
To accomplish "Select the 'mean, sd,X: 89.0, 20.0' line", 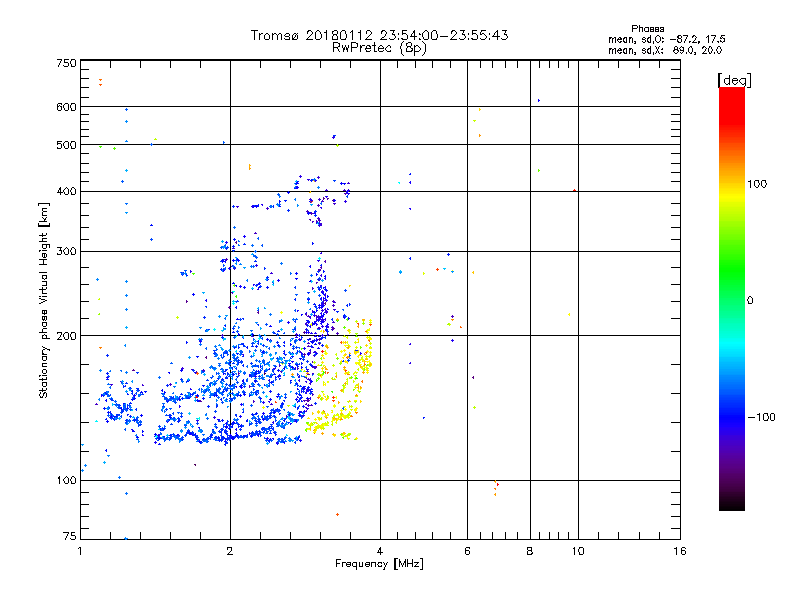I will pos(665,50).
